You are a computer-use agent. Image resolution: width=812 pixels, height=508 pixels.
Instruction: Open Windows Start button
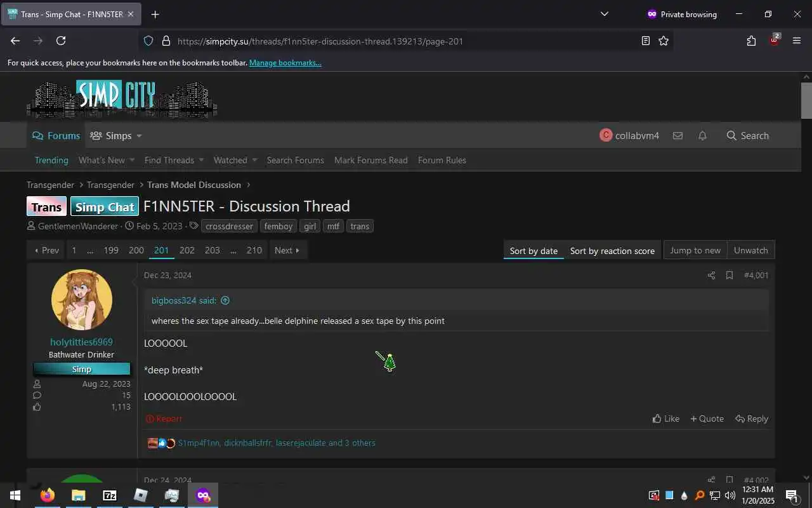pyautogui.click(x=15, y=495)
